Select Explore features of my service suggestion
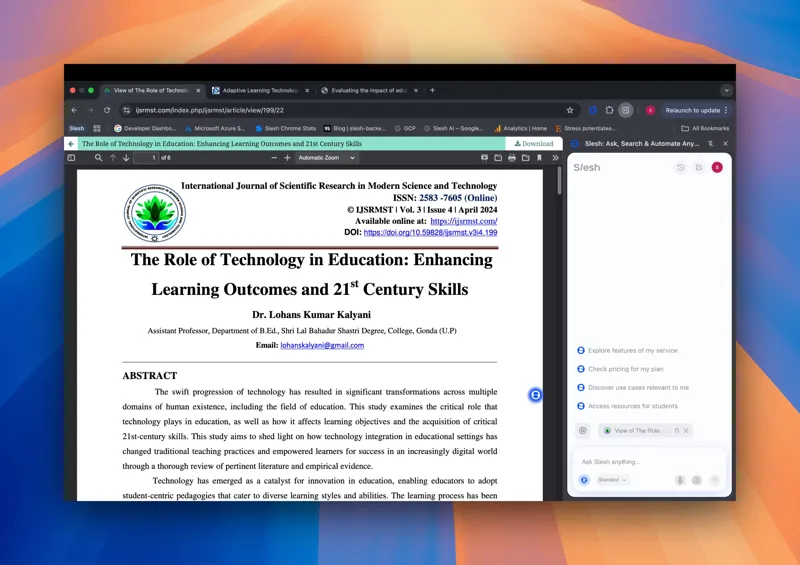This screenshot has height=565, width=800. pyautogui.click(x=627, y=351)
